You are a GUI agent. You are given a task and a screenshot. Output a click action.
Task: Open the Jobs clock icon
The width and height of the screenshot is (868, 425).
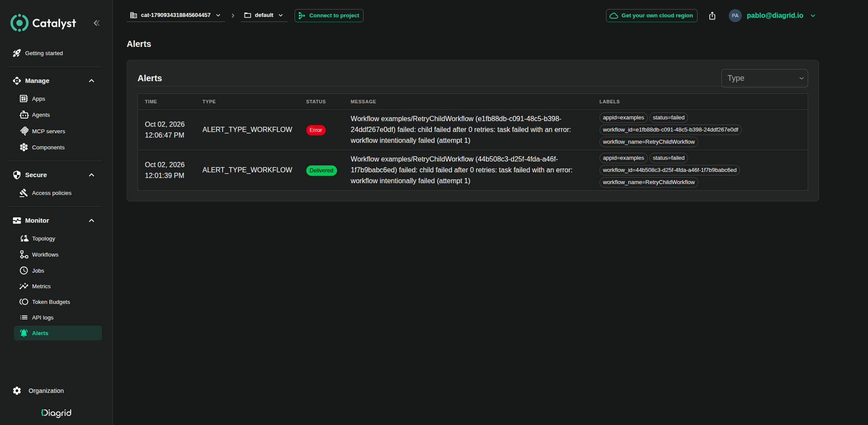pos(24,270)
